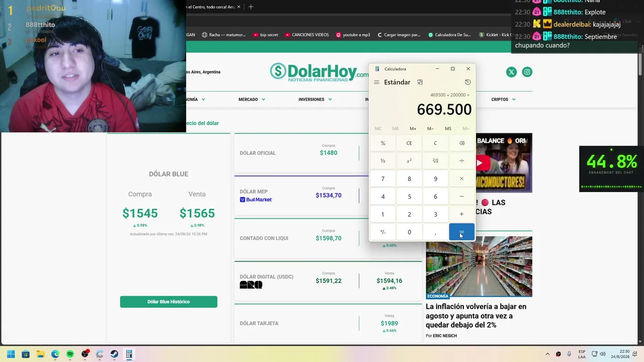
Task: Click the ERIC NESICH author name
Action: [x=445, y=336]
